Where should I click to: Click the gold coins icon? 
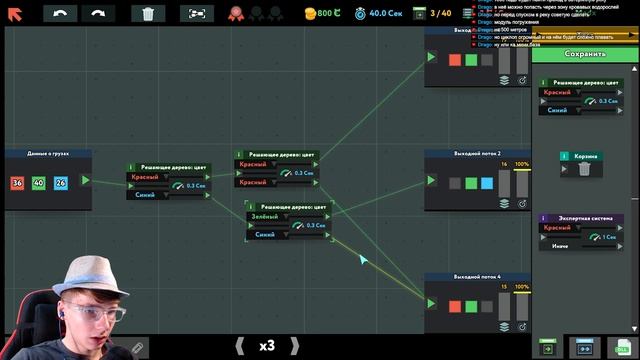[310, 14]
